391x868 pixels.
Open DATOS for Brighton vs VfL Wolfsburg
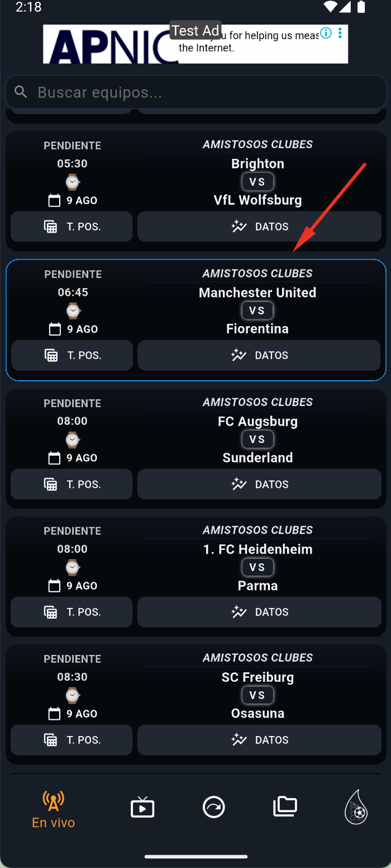click(x=259, y=227)
